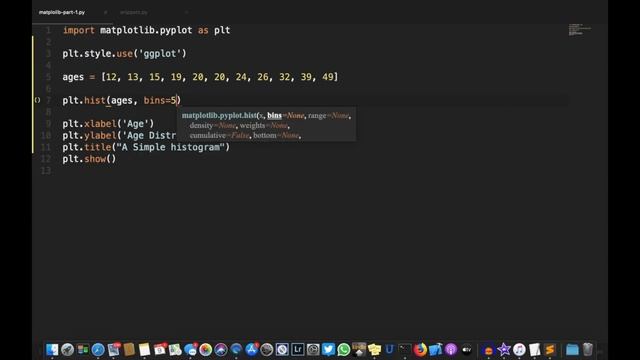
Task: Open the Notes app in dock
Action: tap(144, 350)
